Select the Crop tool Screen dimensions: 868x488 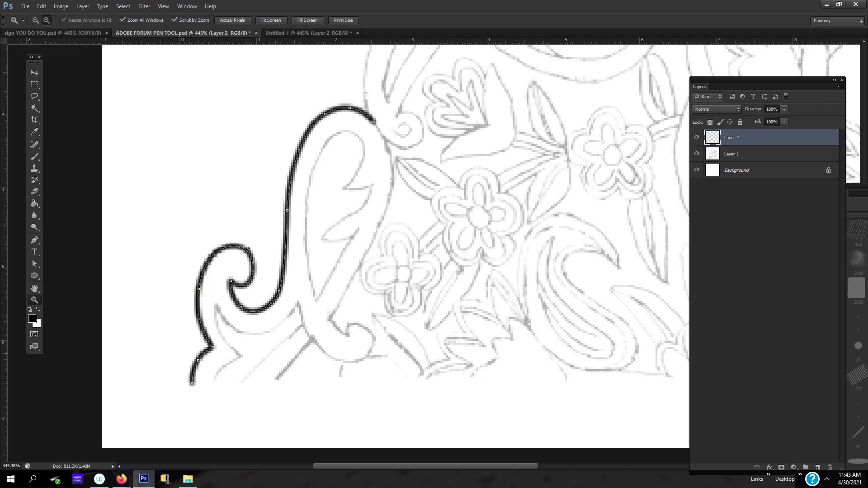(34, 120)
